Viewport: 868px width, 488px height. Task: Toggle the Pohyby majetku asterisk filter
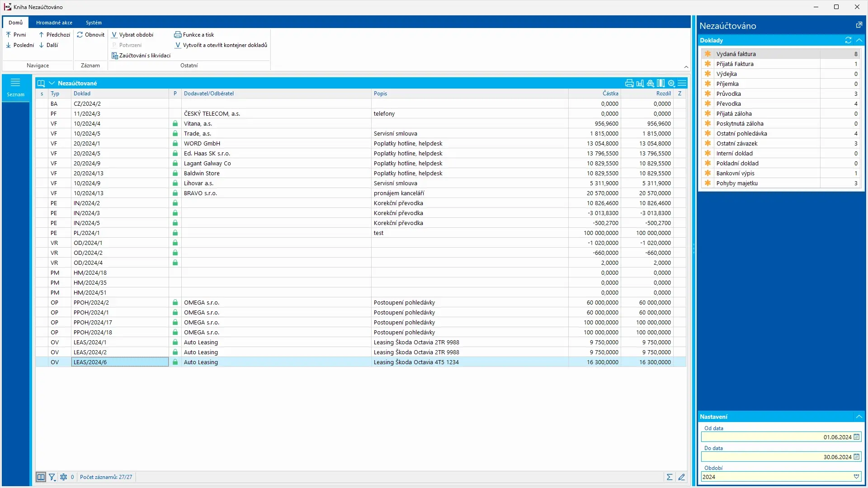pyautogui.click(x=708, y=183)
